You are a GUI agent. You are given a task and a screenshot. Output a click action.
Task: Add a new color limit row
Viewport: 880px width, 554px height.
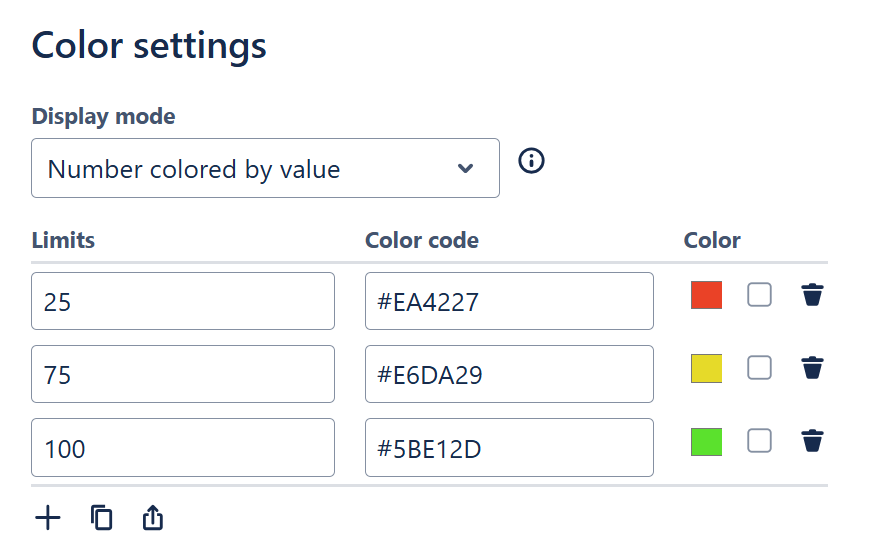coord(48,517)
